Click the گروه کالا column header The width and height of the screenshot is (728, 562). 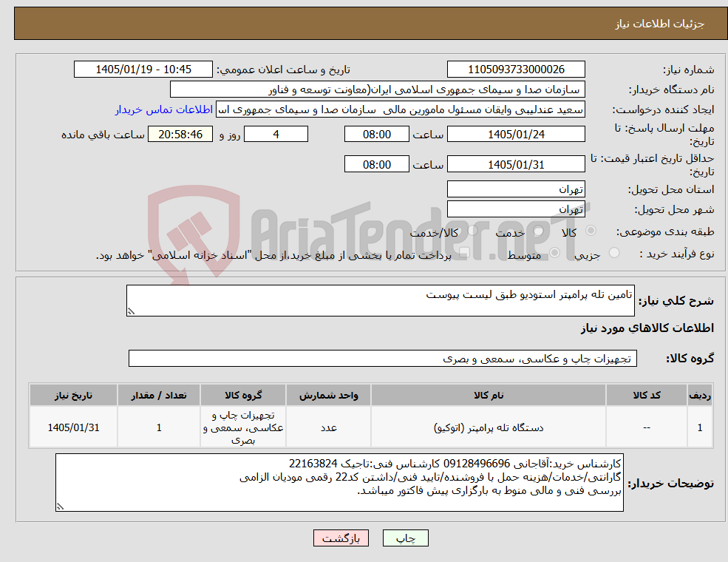coord(243,396)
